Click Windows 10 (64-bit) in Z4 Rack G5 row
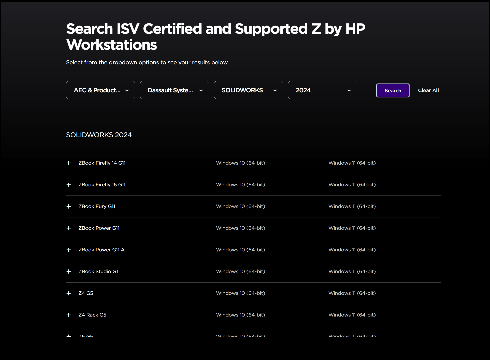Viewport: 490px width, 360px height. pos(240,315)
